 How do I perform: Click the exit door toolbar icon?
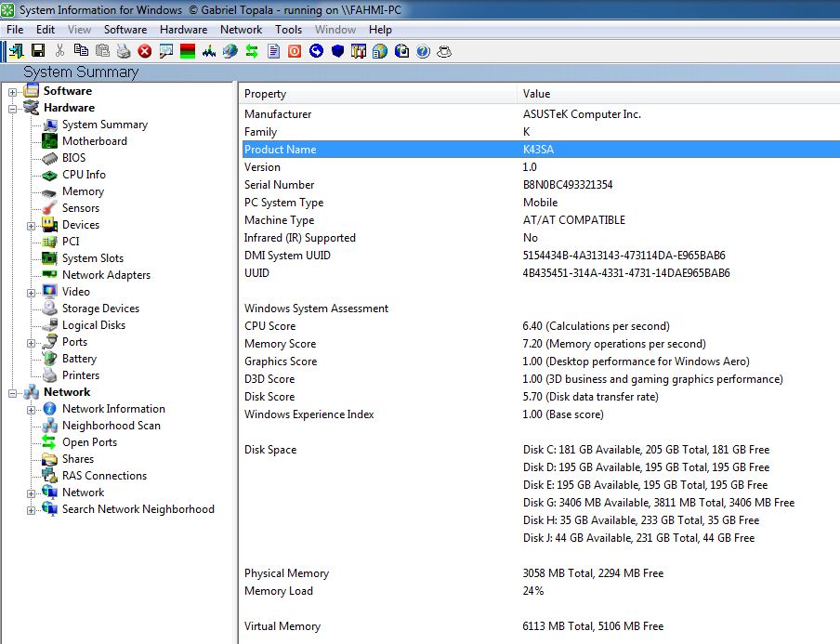tap(17, 51)
